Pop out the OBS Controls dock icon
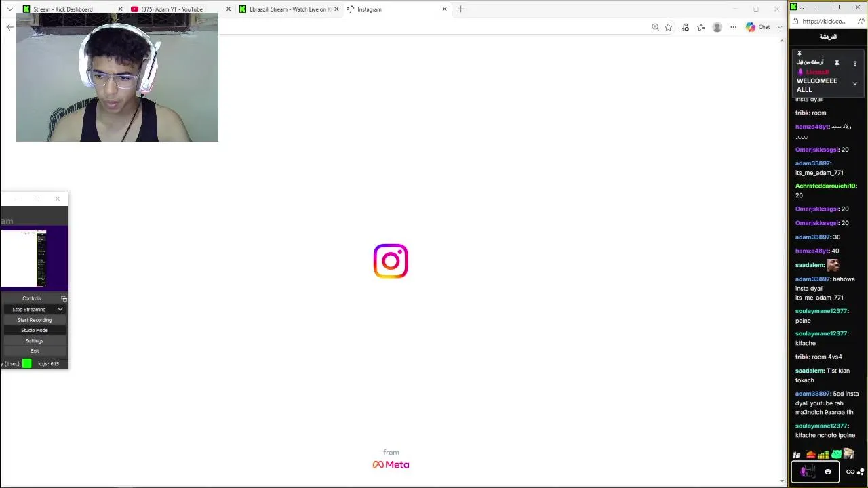 [x=64, y=298]
